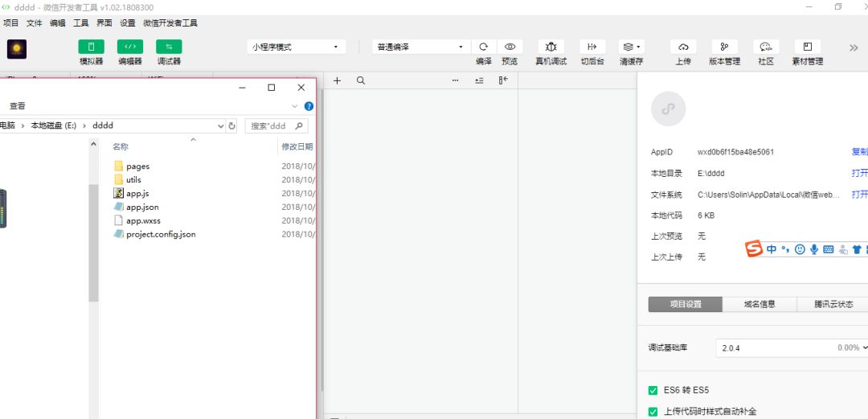
Task: Toggle 上传代码时样式自动补全 checkbox
Action: [x=653, y=412]
